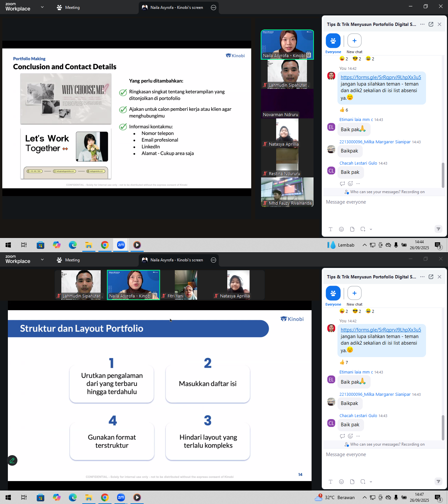Pop out chat panel beside 'Struktur dan Layout Portfolio' slide
Image resolution: width=448 pixels, height=504 pixels.
(431, 277)
